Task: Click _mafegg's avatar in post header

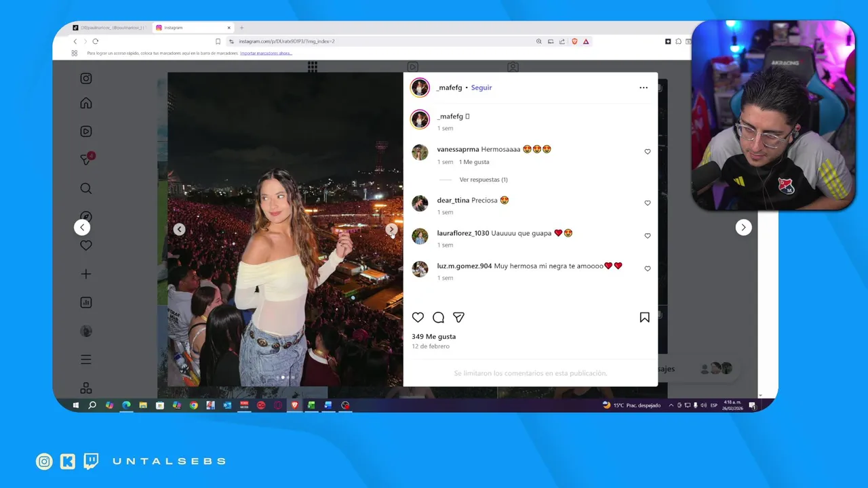Action: (x=420, y=87)
